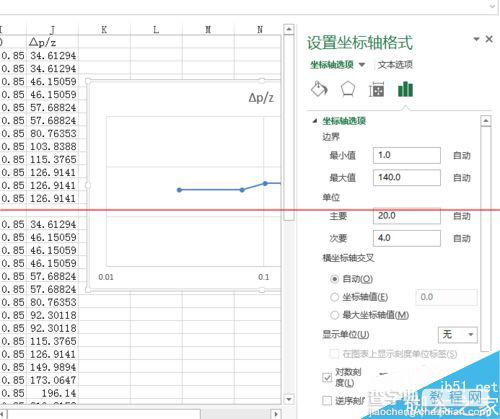Viewport: 500px width, 419px height.
Task: Toggle the 逆序刻度 checkbox
Action: [327, 400]
